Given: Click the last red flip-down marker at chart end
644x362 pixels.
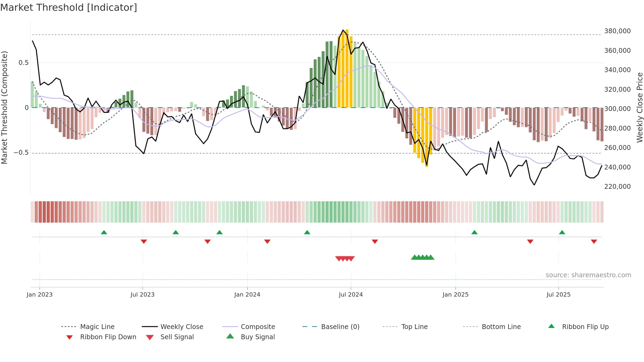Looking at the screenshot, I should pyautogui.click(x=594, y=242).
